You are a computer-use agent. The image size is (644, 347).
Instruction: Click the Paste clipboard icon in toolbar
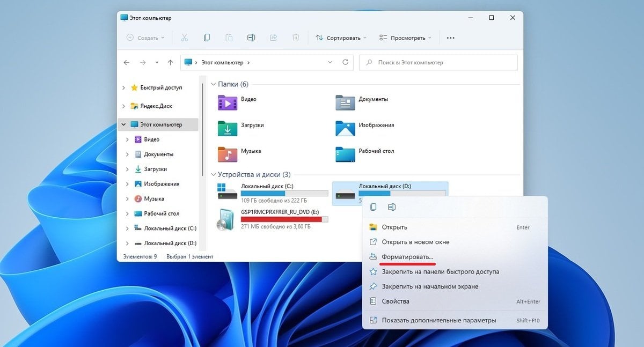point(229,38)
